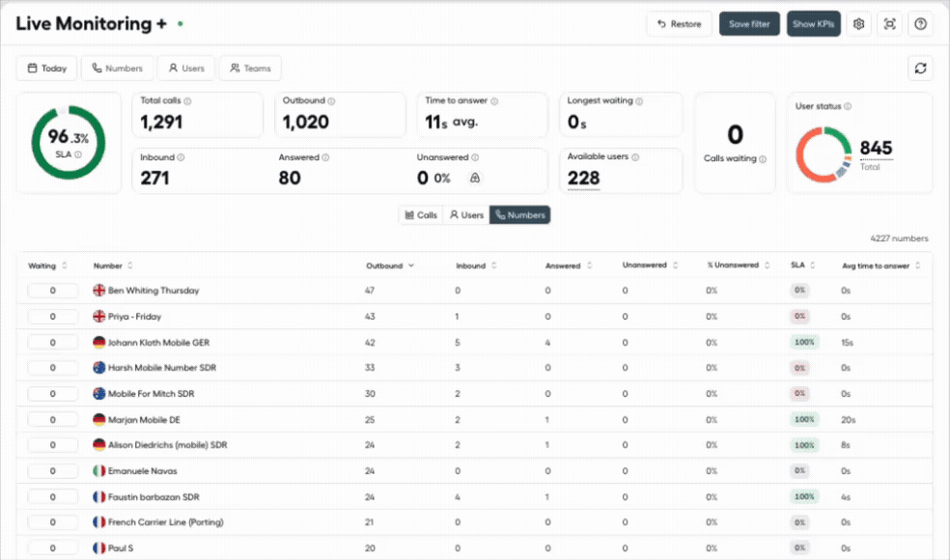
Task: Open the help question mark icon
Action: [920, 24]
